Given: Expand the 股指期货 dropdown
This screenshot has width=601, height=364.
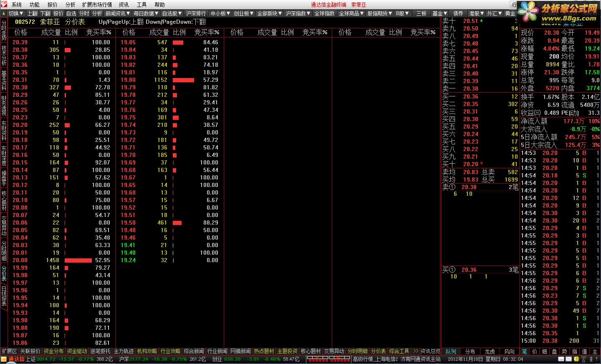Looking at the screenshot, I should click(x=380, y=13).
